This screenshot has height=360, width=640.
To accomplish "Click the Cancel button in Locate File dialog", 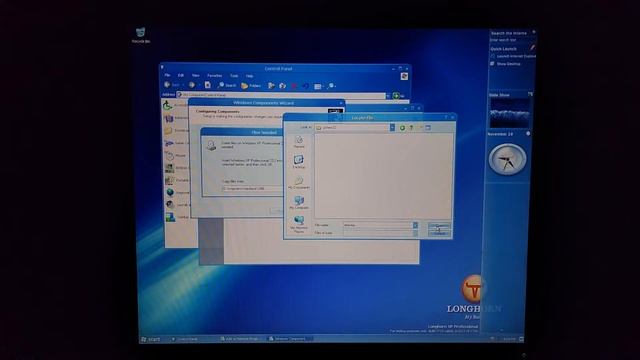I will coord(439,233).
